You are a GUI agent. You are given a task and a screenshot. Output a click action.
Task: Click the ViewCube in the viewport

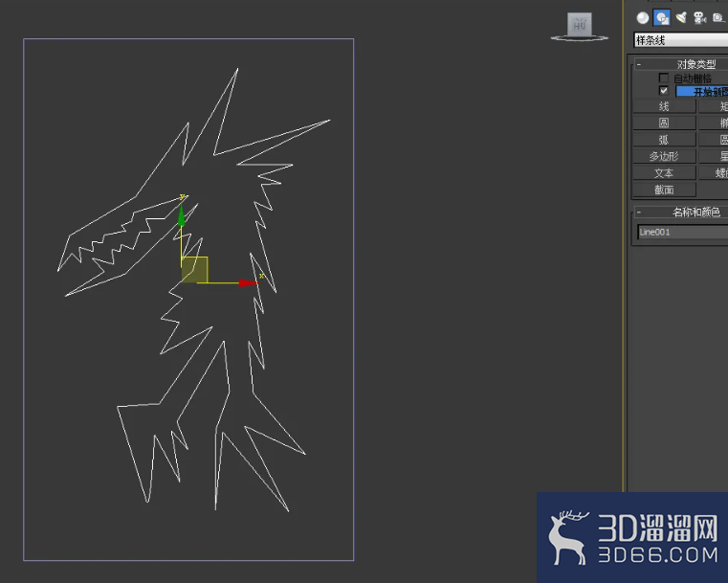pyautogui.click(x=580, y=26)
